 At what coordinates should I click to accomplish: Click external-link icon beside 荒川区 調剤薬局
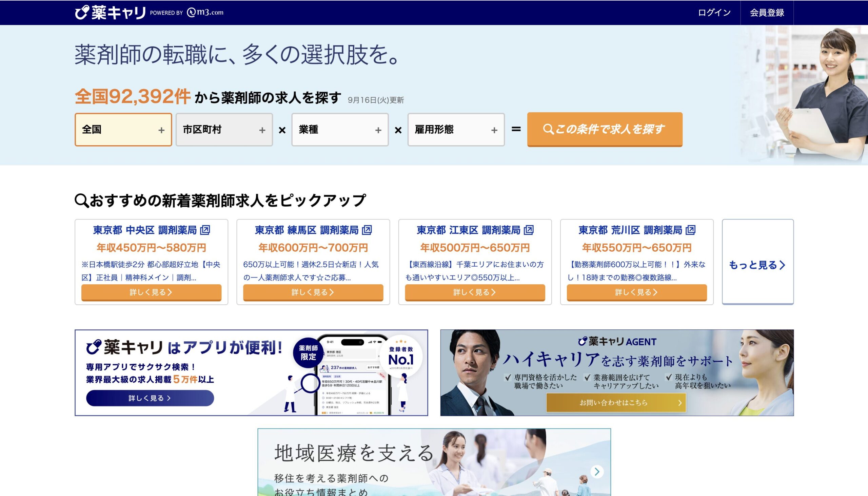[x=690, y=230]
